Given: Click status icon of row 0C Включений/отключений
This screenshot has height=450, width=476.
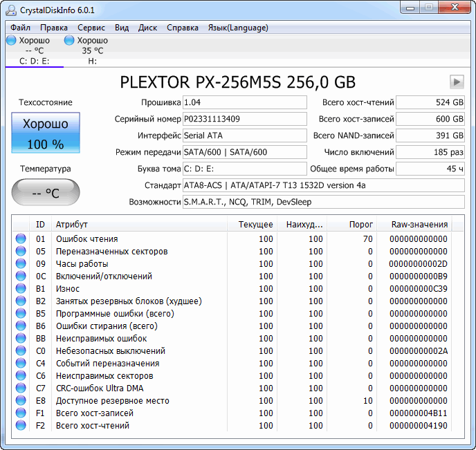Looking at the screenshot, I should (21, 276).
